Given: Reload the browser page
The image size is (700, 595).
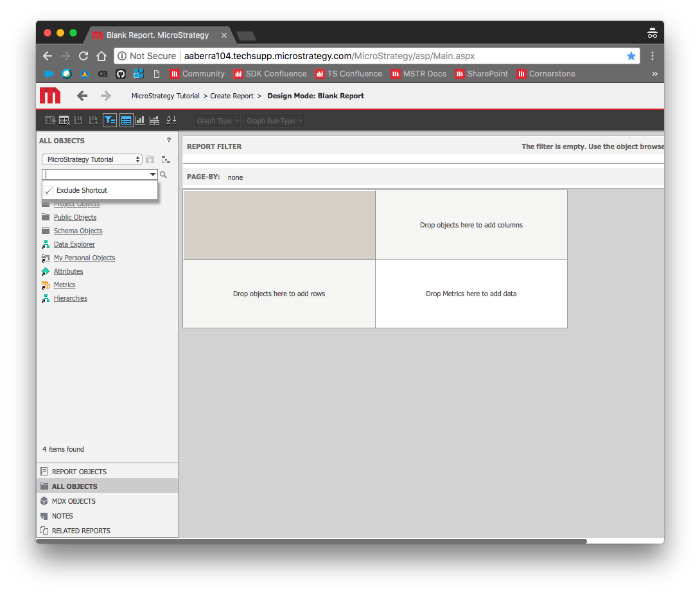Looking at the screenshot, I should click(x=83, y=56).
